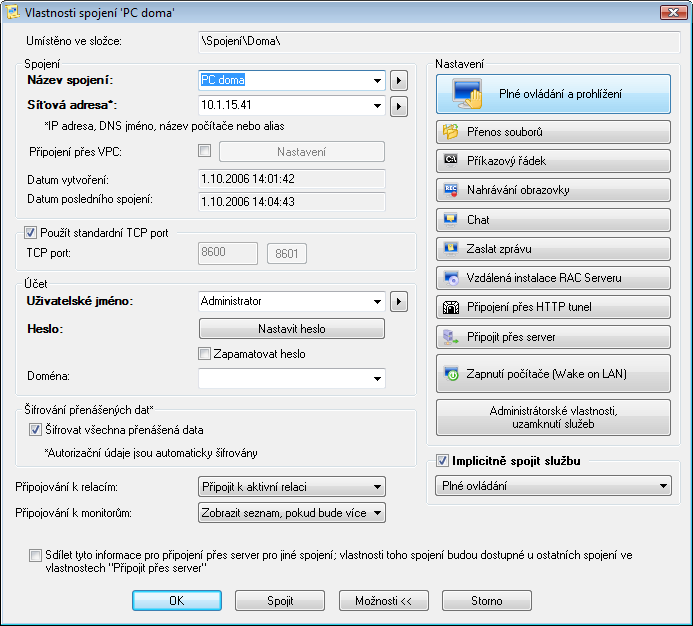Image resolution: width=693 pixels, height=626 pixels.
Task: Click the connect-via-server icon
Action: [x=451, y=337]
